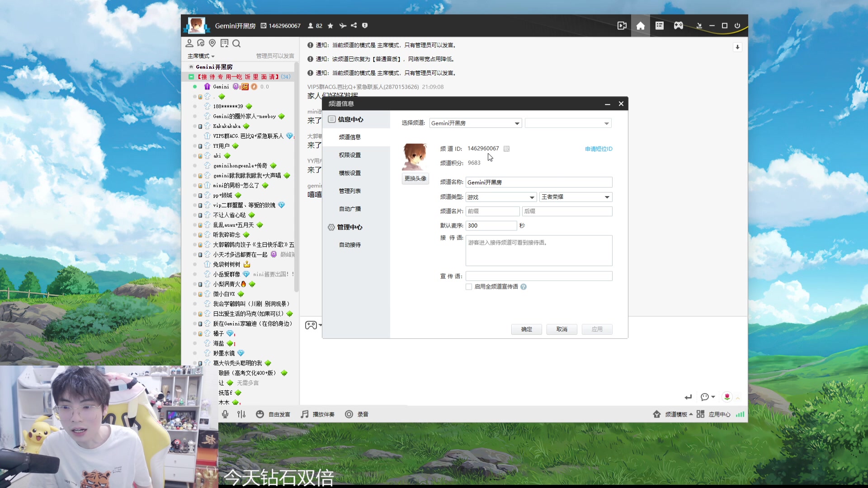Click the 后缀 name-card field

(567, 211)
